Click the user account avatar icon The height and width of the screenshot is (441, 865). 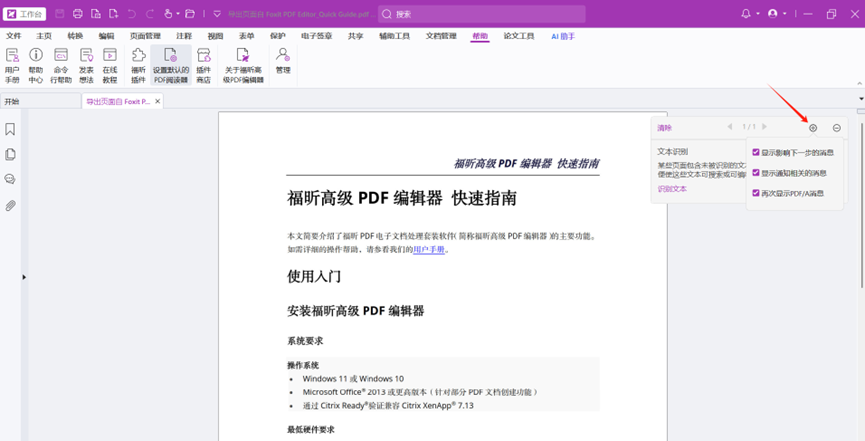pyautogui.click(x=773, y=14)
